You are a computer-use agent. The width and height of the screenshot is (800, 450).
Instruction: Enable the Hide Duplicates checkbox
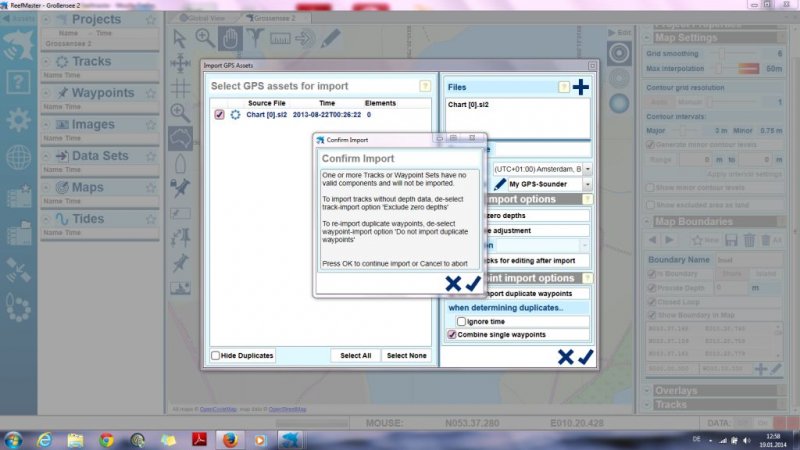click(216, 356)
